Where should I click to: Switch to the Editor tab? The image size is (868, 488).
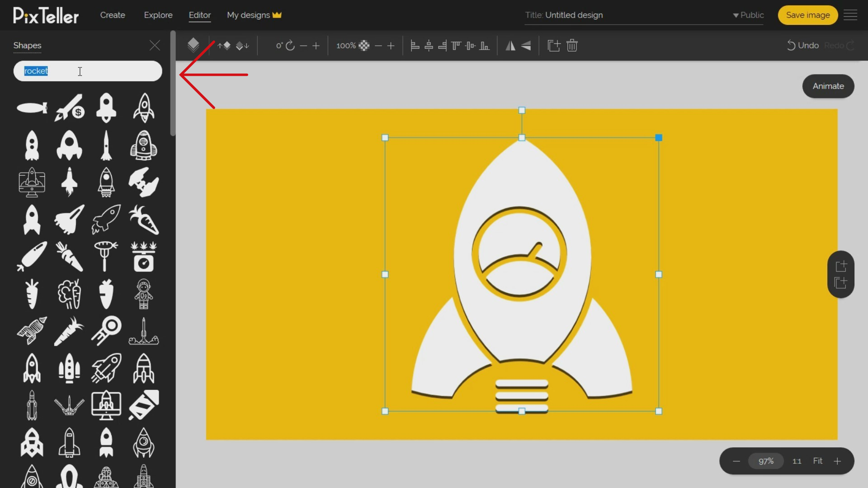[200, 15]
